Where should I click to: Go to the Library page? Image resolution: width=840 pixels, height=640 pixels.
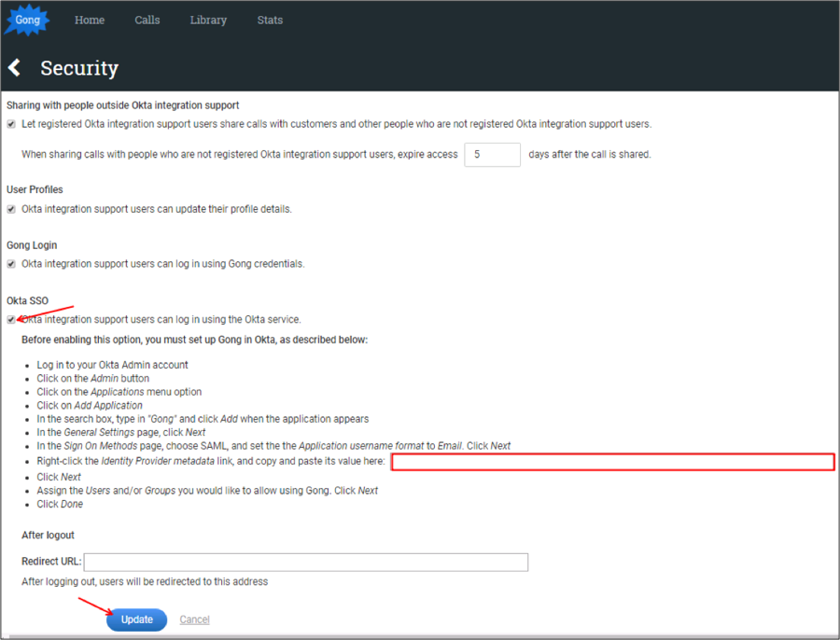(x=208, y=20)
